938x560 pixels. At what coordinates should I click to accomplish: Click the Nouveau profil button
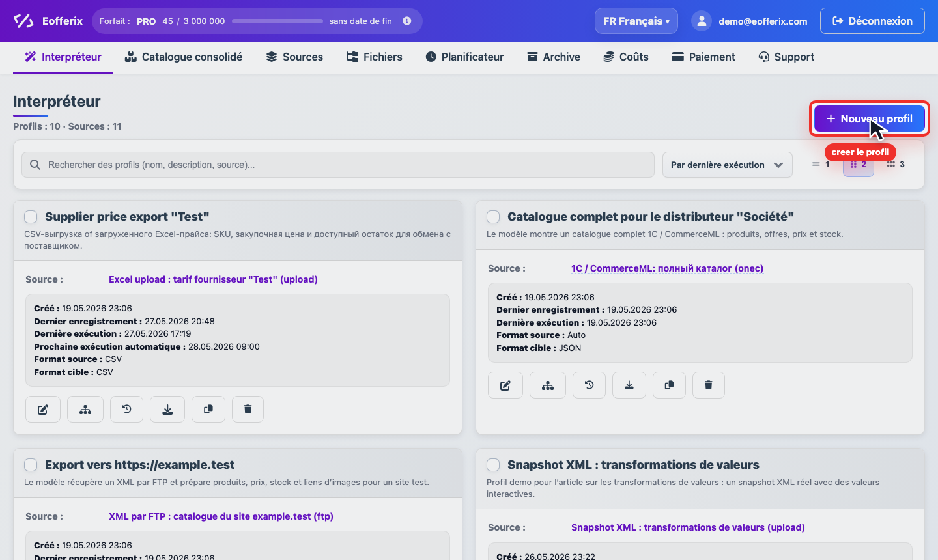pos(870,119)
